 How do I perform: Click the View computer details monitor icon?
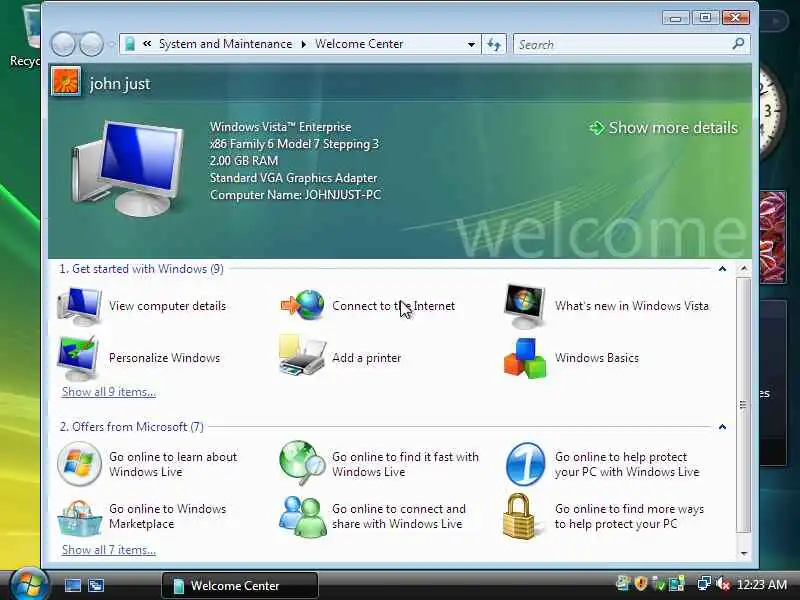(x=79, y=306)
